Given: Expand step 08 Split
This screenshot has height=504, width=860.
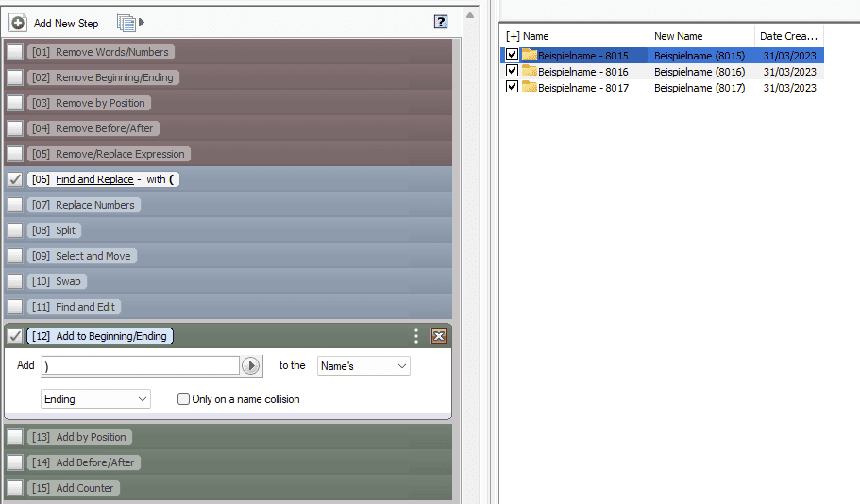Looking at the screenshot, I should (55, 230).
